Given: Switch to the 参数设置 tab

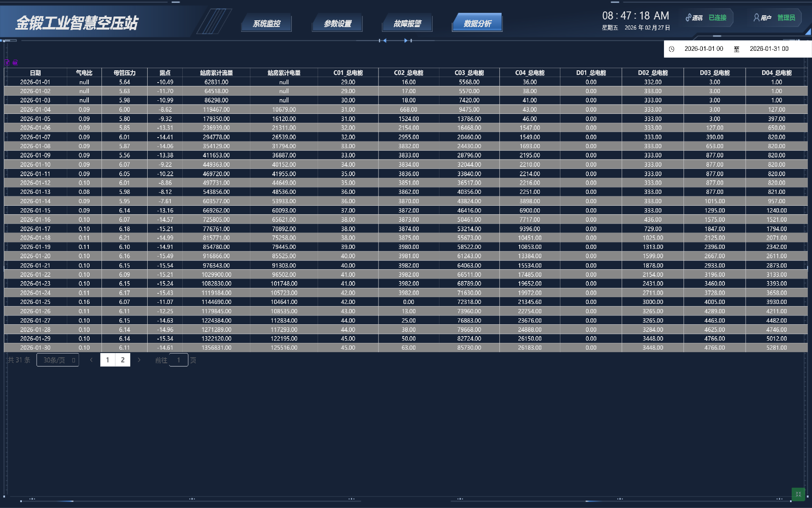Looking at the screenshot, I should click(x=337, y=24).
